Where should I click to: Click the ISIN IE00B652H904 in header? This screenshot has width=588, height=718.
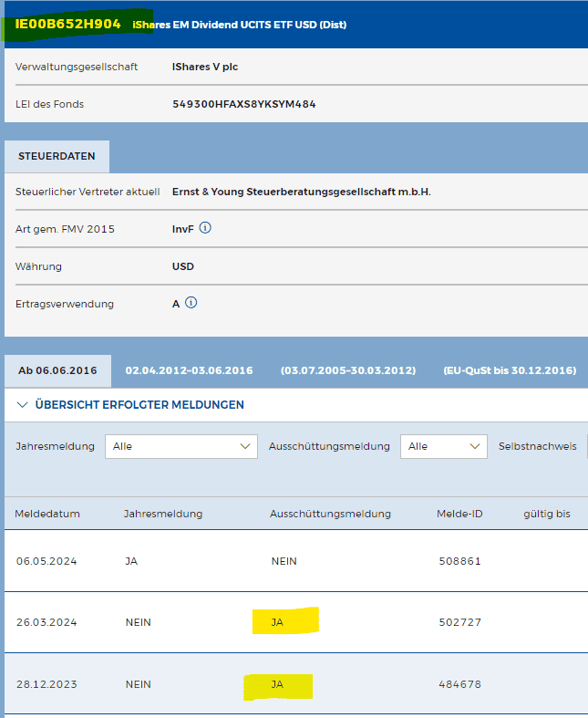pyautogui.click(x=67, y=24)
